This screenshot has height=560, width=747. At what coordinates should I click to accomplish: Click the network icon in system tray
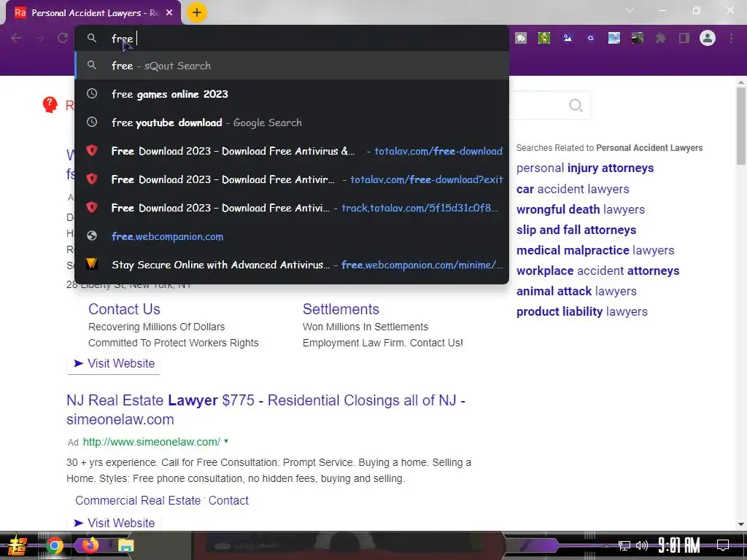[x=624, y=545]
